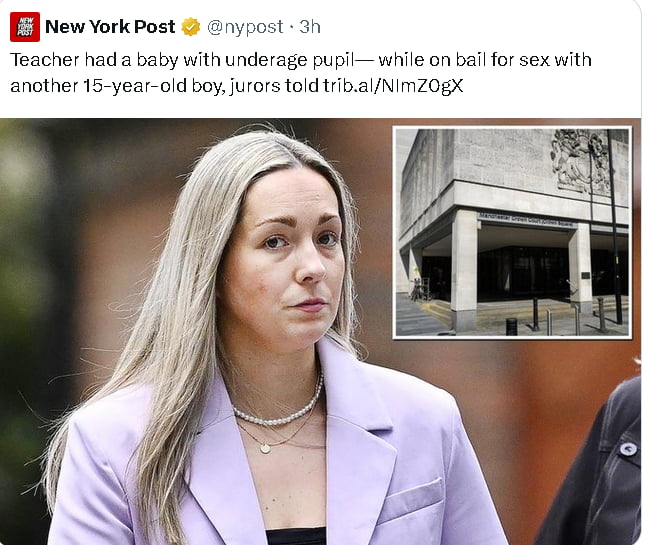Open the 3h timestamp permalink

point(310,27)
